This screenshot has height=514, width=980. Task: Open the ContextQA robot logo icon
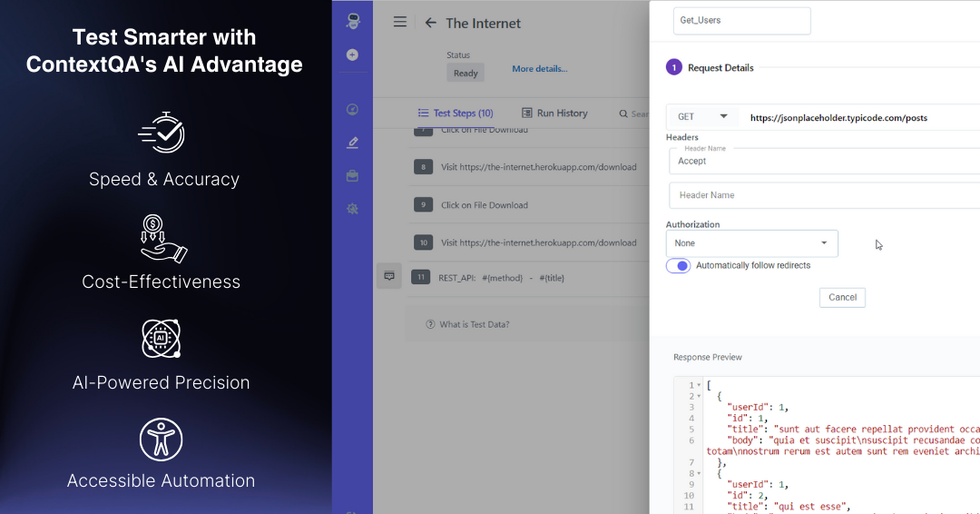[352, 21]
